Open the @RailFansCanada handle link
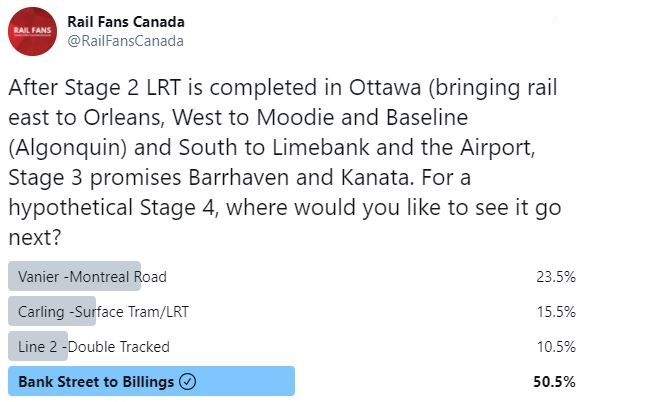The width and height of the screenshot is (648, 402). pos(125,41)
